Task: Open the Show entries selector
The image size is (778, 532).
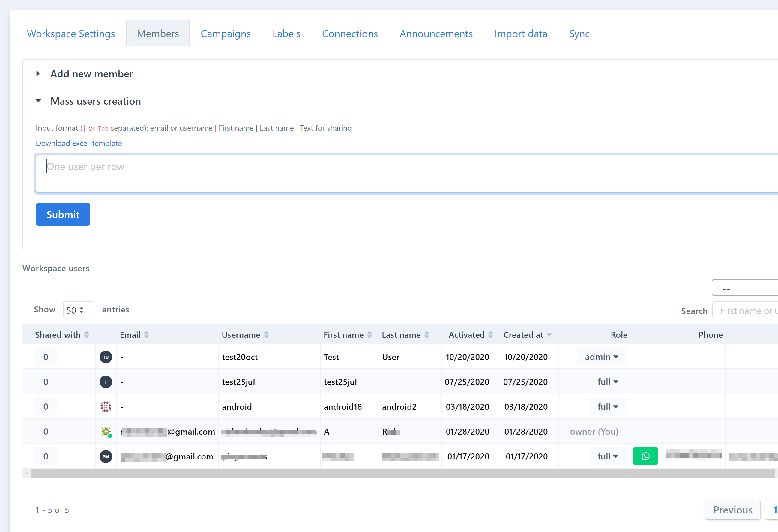Action: click(x=78, y=310)
